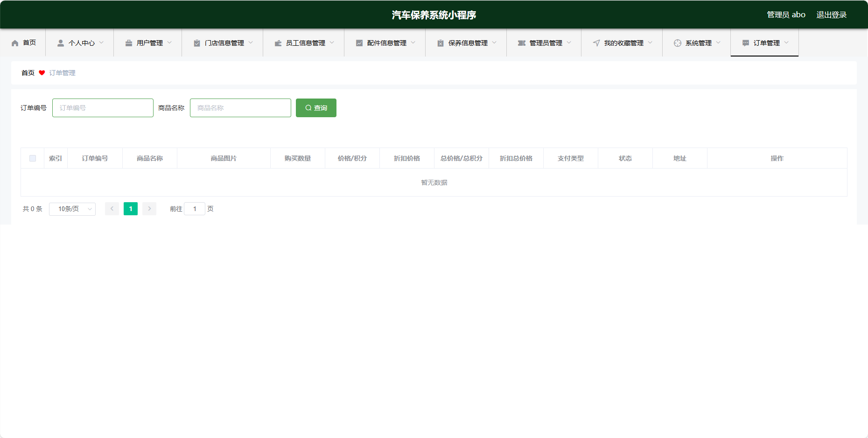Viewport: 868px width, 438px height.
Task: Toggle the select-all checkbox in table header
Action: pos(33,158)
